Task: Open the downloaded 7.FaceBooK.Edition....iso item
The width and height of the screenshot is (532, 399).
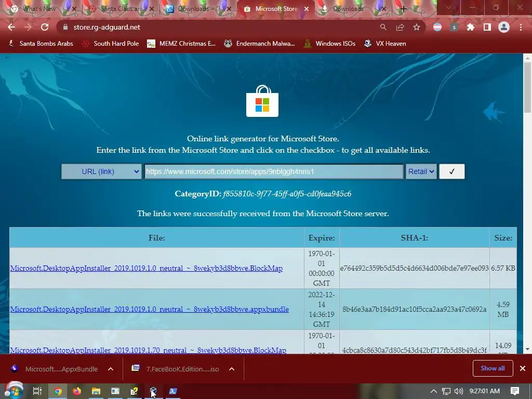Action: pyautogui.click(x=176, y=369)
